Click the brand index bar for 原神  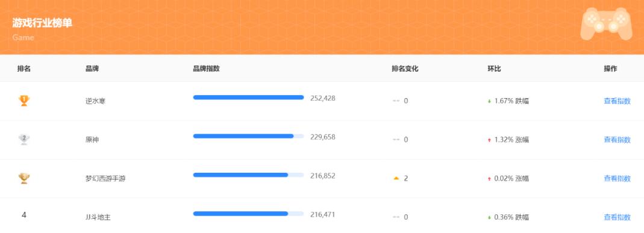(248, 136)
